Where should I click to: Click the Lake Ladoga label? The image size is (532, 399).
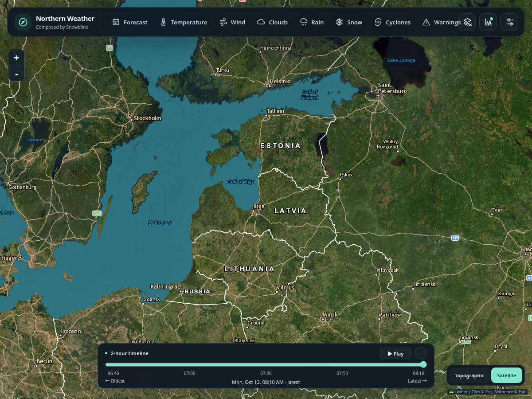point(401,60)
